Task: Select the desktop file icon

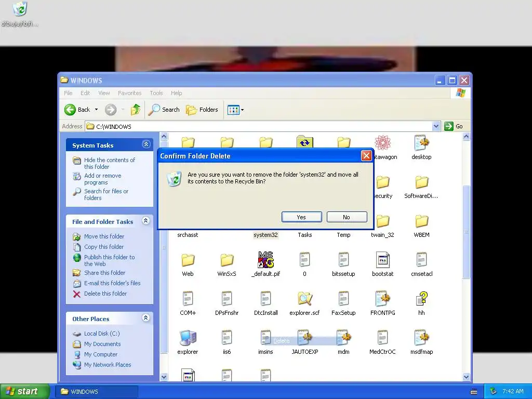Action: coord(421,142)
